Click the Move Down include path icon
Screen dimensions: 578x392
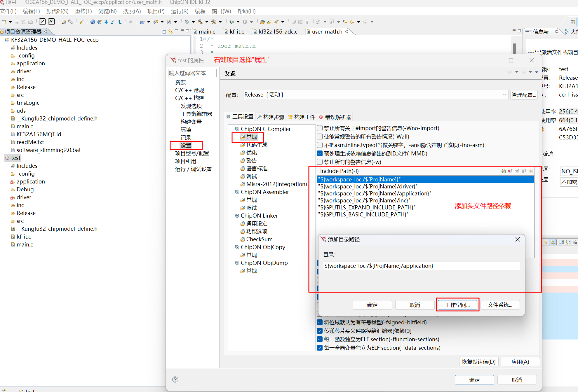(x=530, y=171)
